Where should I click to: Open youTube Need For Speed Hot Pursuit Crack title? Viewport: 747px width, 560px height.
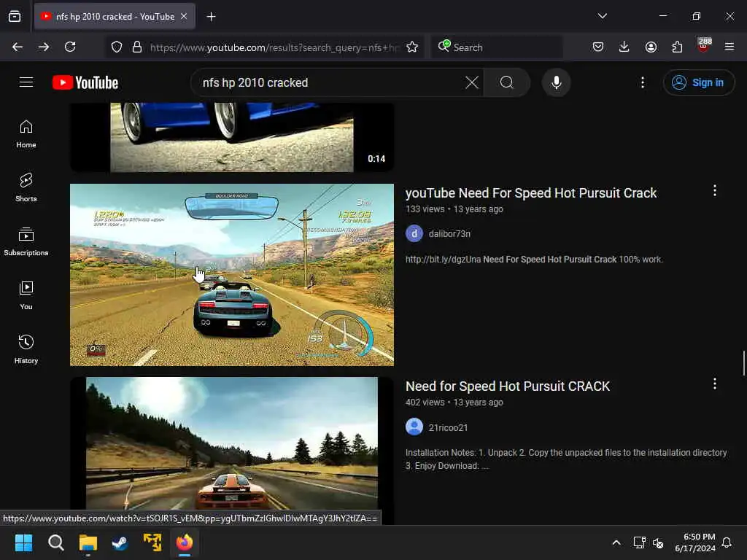pyautogui.click(x=531, y=192)
